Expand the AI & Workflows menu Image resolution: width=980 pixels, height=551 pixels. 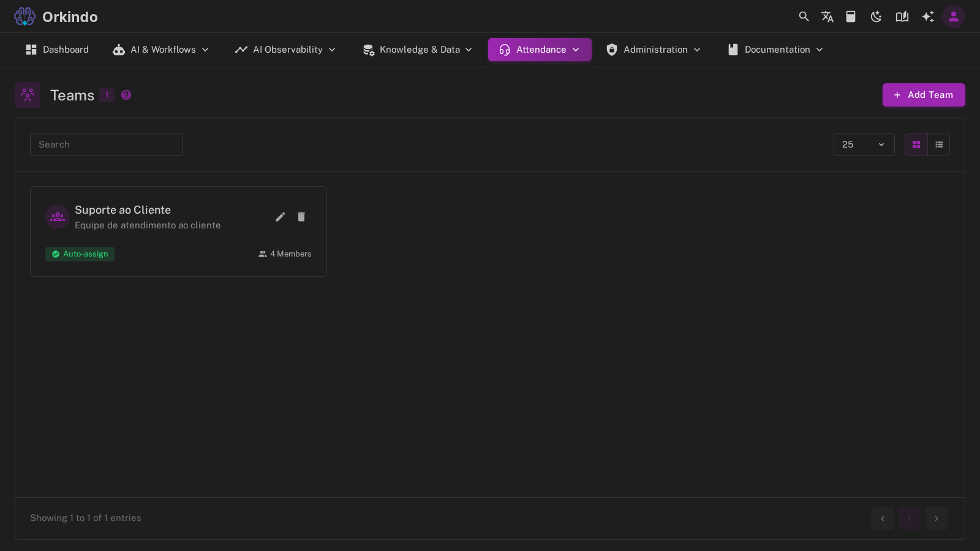[161, 50]
